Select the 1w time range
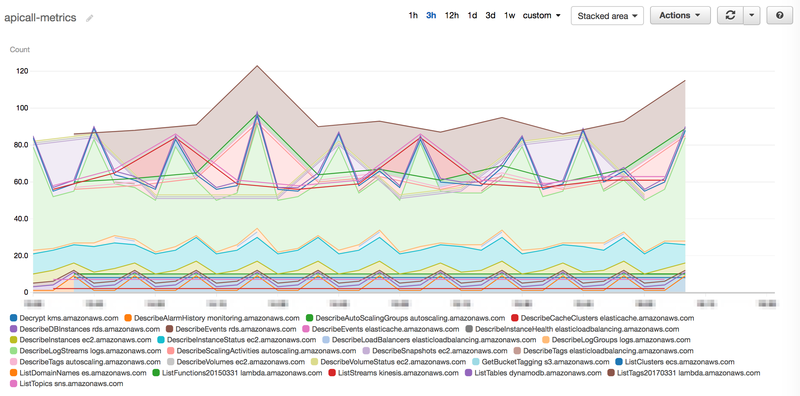 [509, 15]
